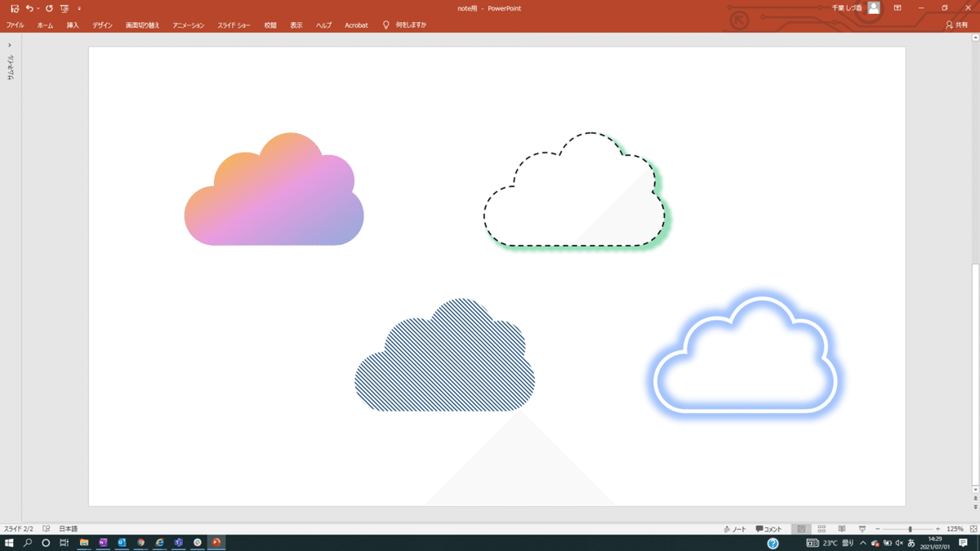
Task: Expand the サムネイル thumbnail pane
Action: pyautogui.click(x=10, y=46)
